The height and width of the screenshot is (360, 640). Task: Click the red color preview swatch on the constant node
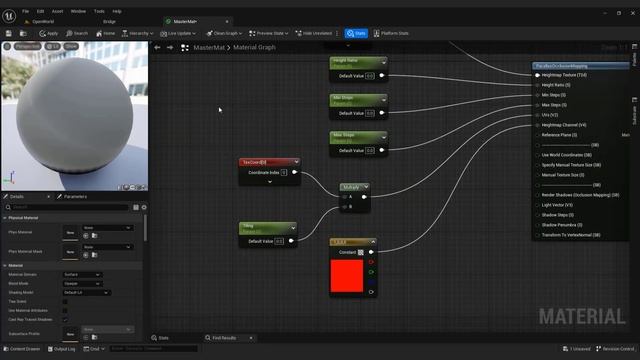(x=347, y=276)
